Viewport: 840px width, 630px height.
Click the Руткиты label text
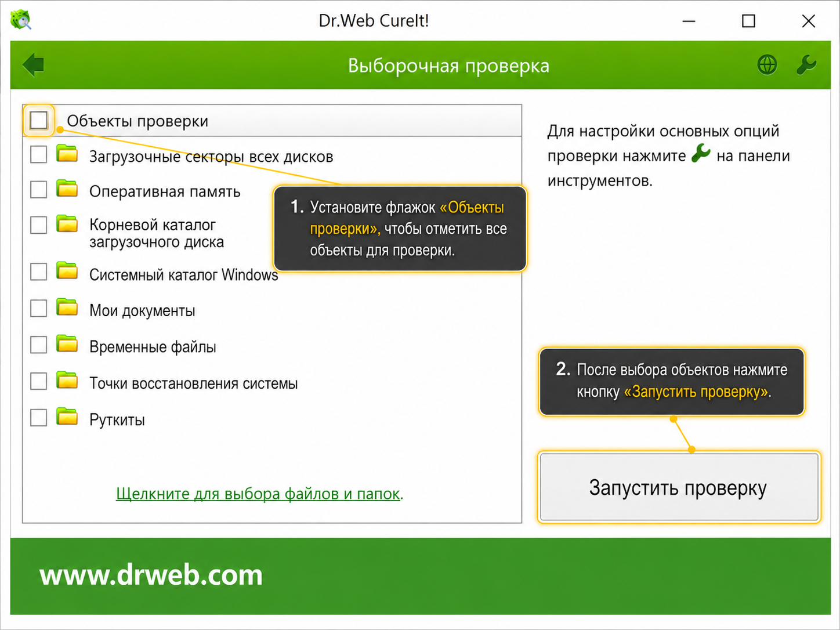[x=117, y=420]
